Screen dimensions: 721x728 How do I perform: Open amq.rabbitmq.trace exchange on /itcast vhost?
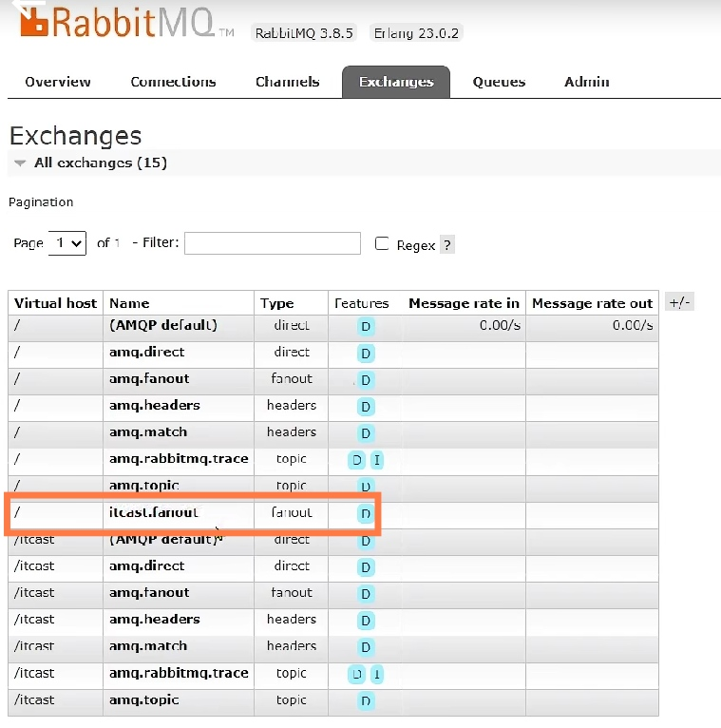[x=179, y=673]
